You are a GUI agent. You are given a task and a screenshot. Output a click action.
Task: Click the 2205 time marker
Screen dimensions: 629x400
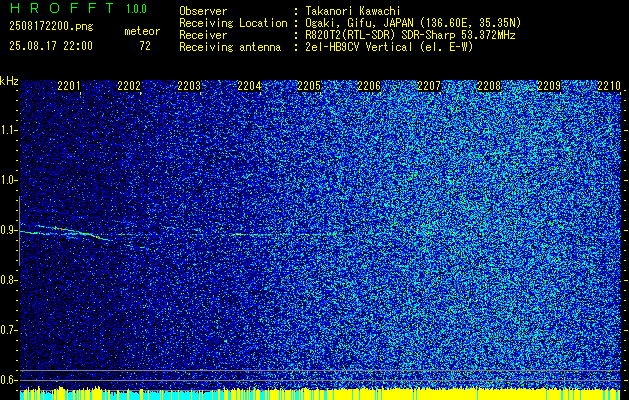click(309, 86)
